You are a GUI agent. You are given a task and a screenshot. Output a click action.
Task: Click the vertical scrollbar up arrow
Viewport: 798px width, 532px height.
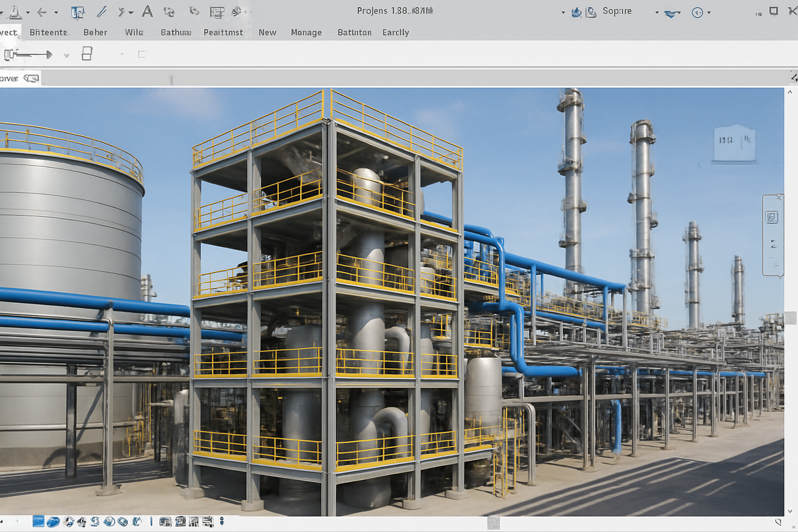pyautogui.click(x=790, y=92)
